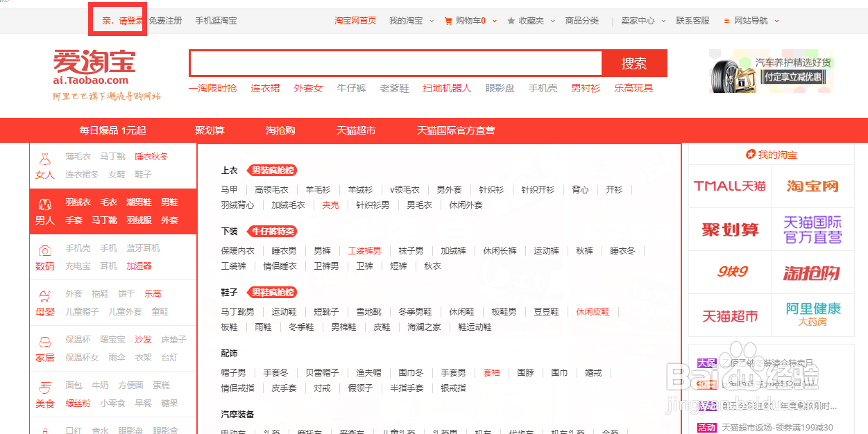Go to 淘宝网首页 in top bar
Screen dimensions: 868x434
pos(355,21)
